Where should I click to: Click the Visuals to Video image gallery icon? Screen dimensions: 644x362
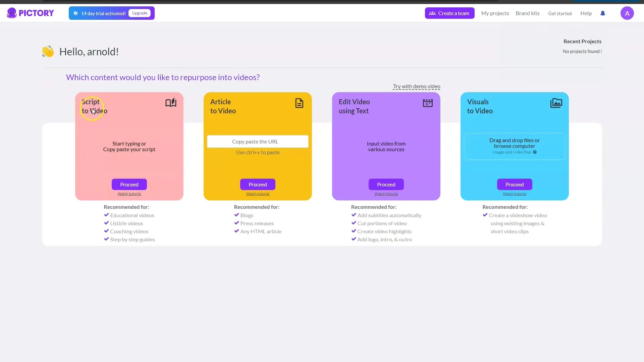pyautogui.click(x=556, y=103)
